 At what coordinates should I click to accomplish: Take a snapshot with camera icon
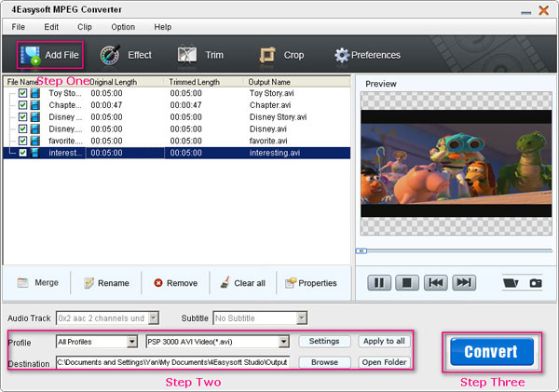[x=536, y=283]
